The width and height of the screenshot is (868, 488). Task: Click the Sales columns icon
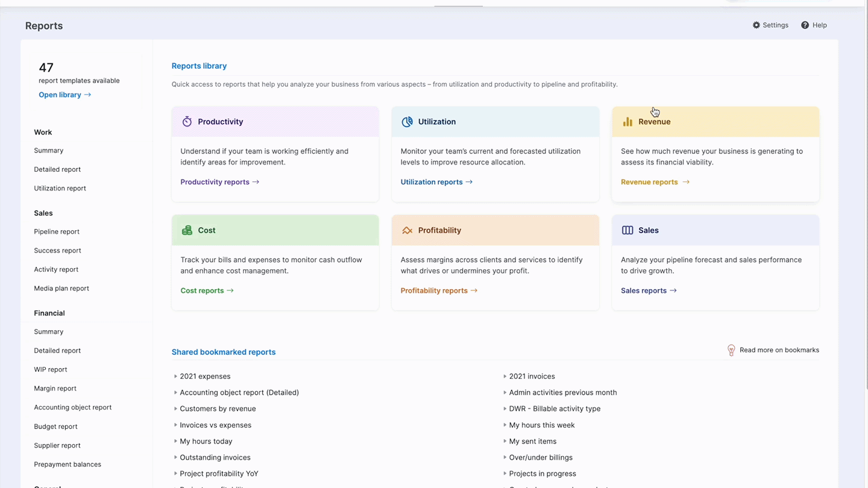pos(627,230)
